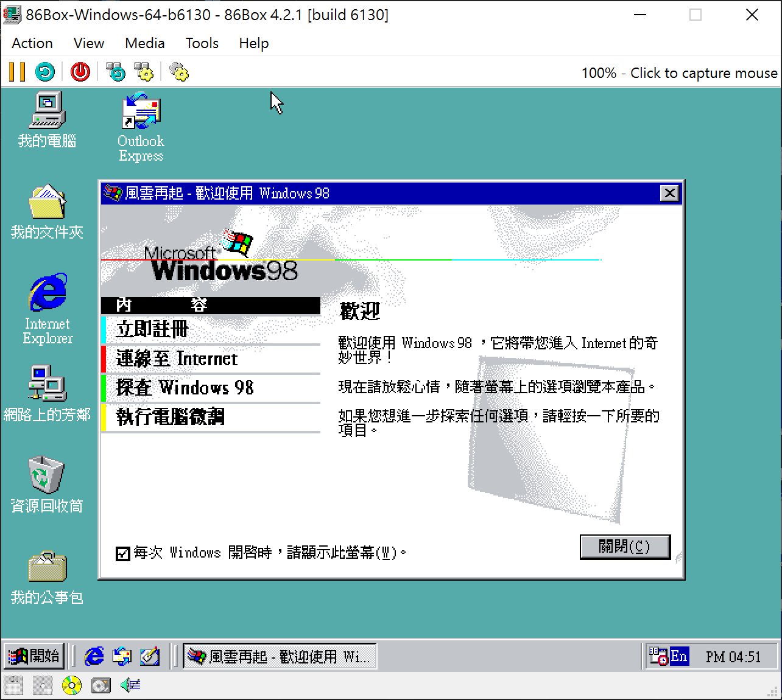Click the welcome dialog title bar icon
782x700 pixels.
(113, 193)
